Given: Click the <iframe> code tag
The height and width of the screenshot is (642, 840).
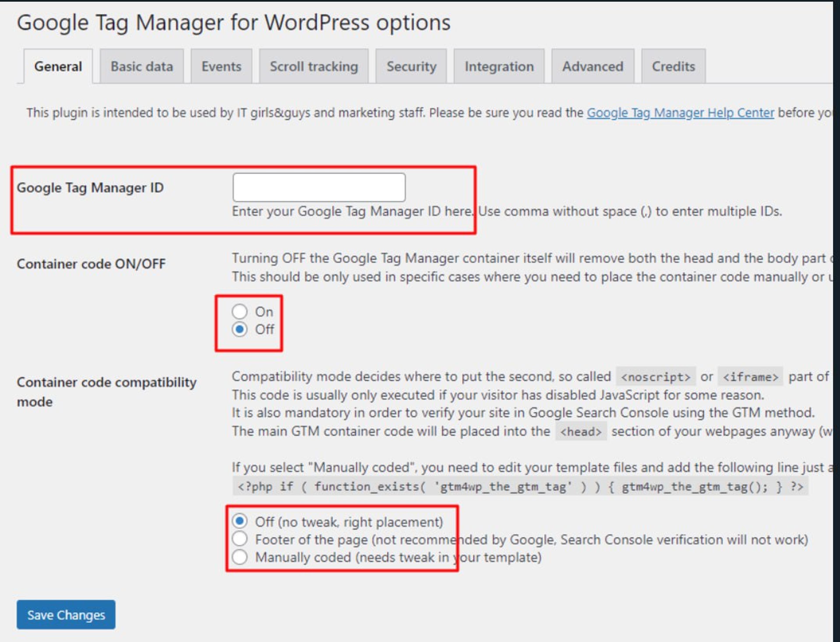Looking at the screenshot, I should [750, 377].
